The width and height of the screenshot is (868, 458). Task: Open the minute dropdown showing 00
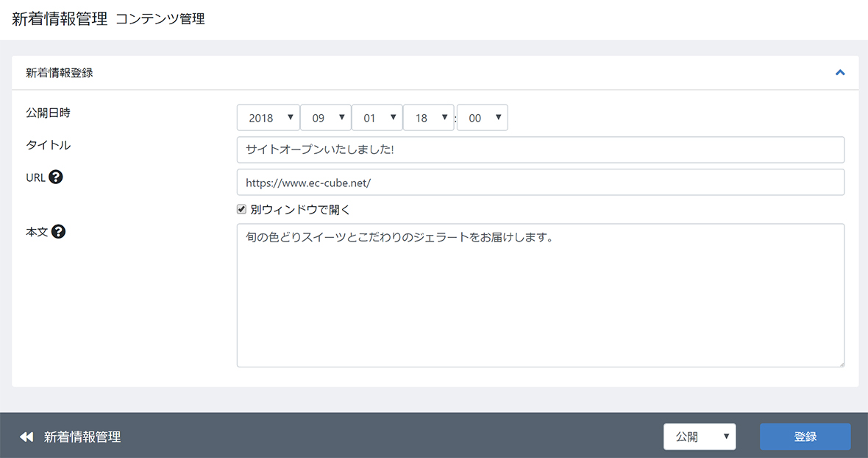coord(482,117)
